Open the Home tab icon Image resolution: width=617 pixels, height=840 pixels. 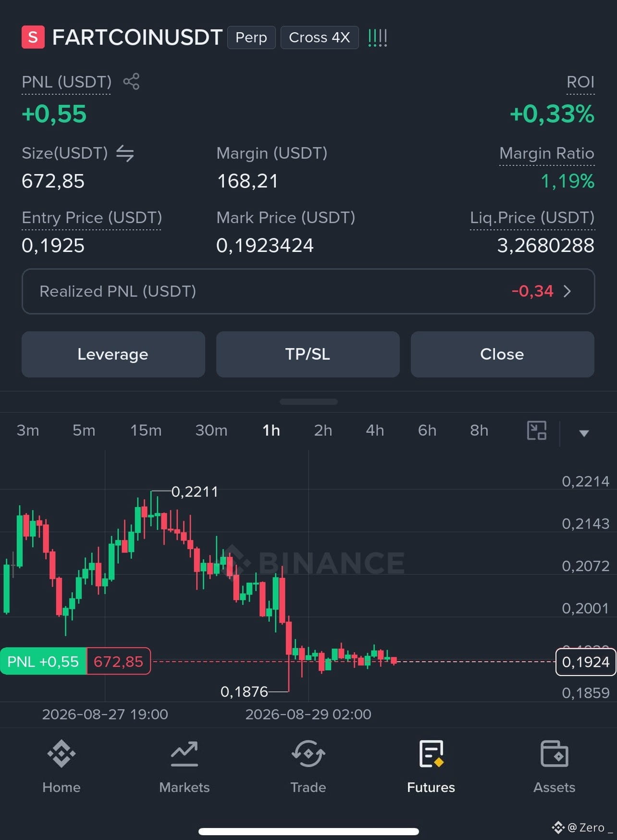click(x=62, y=753)
